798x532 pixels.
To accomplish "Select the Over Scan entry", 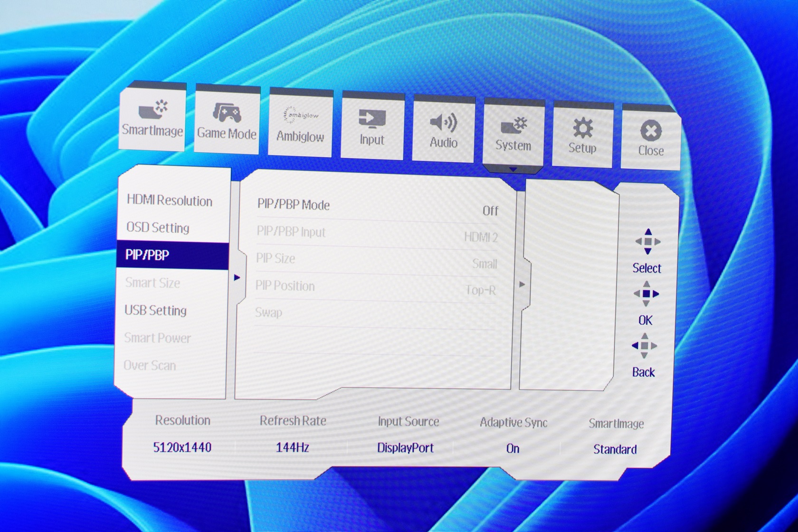I will tap(150, 365).
